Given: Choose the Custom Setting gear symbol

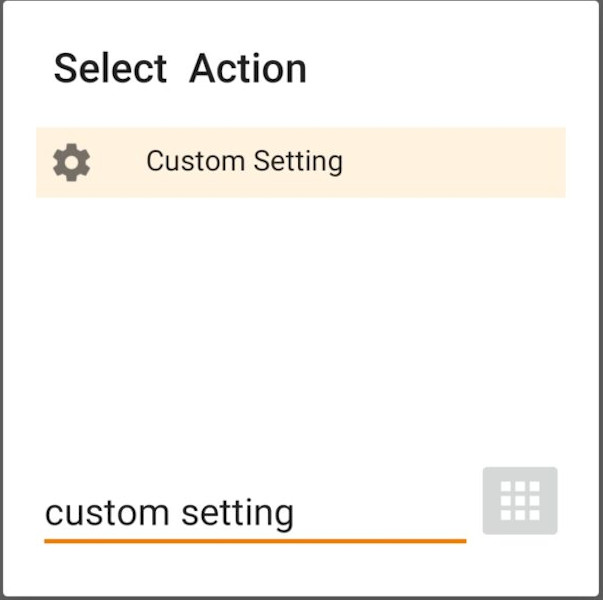Looking at the screenshot, I should (x=71, y=162).
